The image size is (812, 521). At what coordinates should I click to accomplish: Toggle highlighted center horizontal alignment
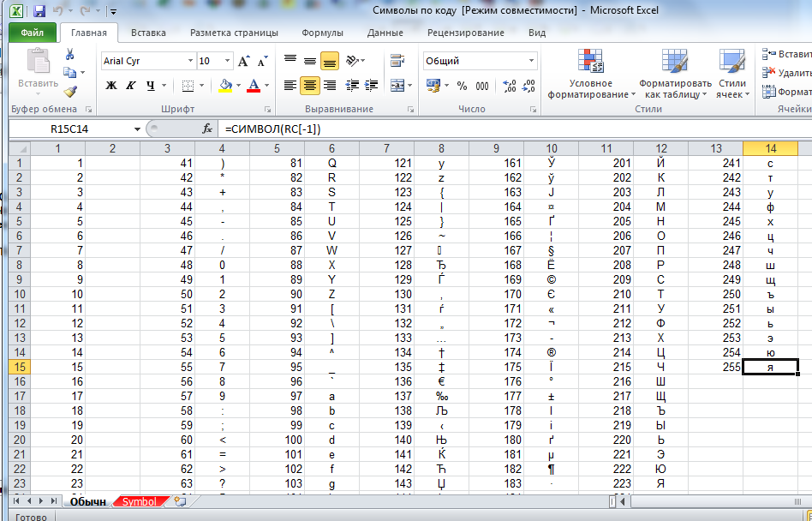(310, 86)
